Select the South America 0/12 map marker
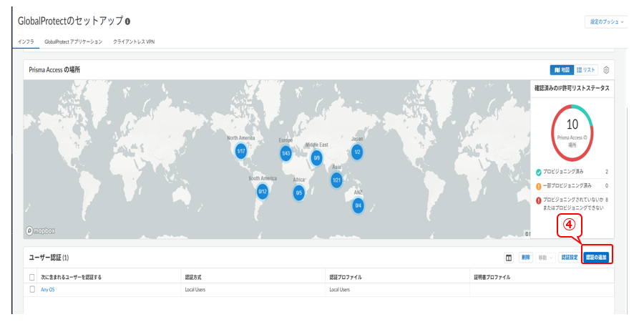 263,191
